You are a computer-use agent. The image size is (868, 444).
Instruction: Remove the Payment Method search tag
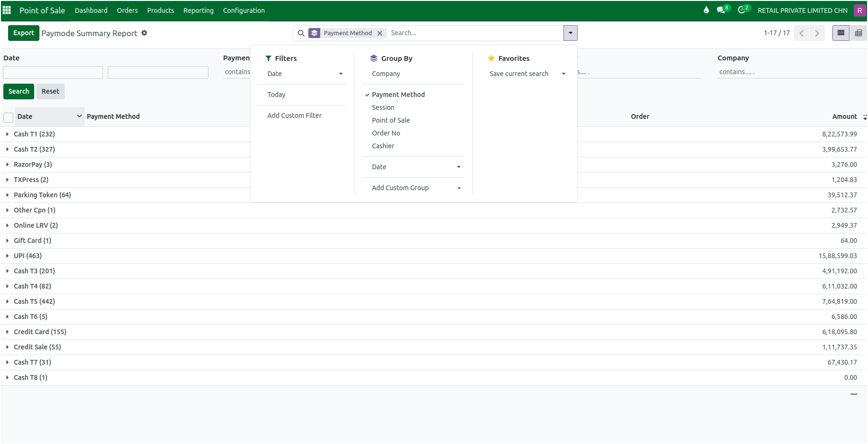(380, 33)
